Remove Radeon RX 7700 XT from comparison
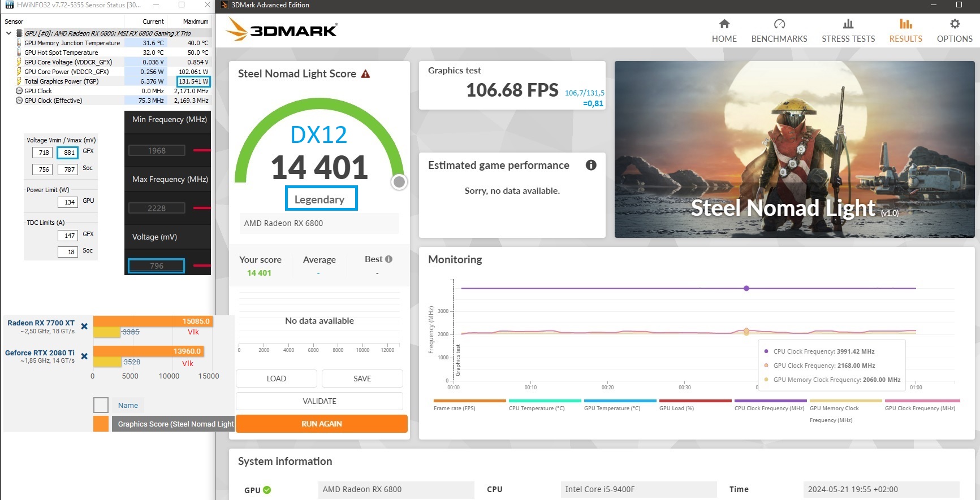 84,326
